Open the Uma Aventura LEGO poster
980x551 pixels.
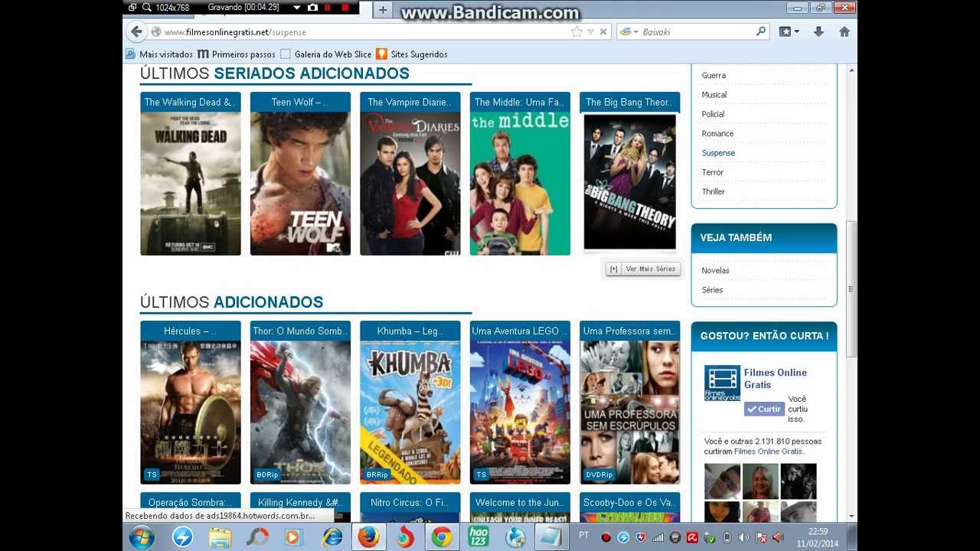click(520, 412)
